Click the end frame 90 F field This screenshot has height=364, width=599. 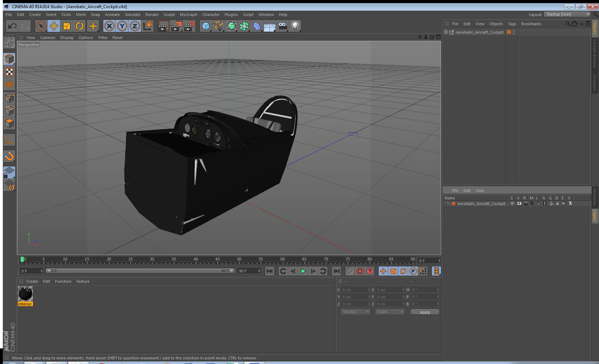(x=249, y=271)
